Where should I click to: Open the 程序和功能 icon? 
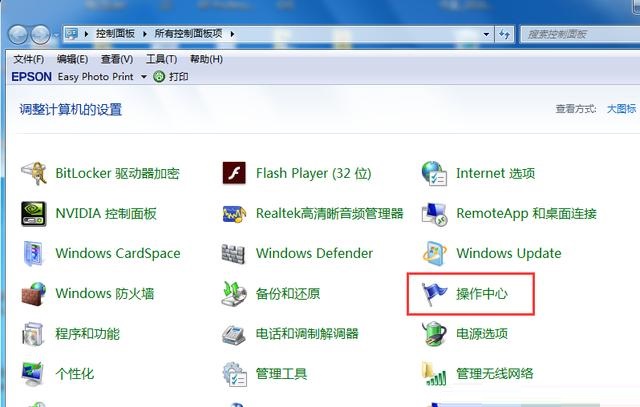point(33,334)
